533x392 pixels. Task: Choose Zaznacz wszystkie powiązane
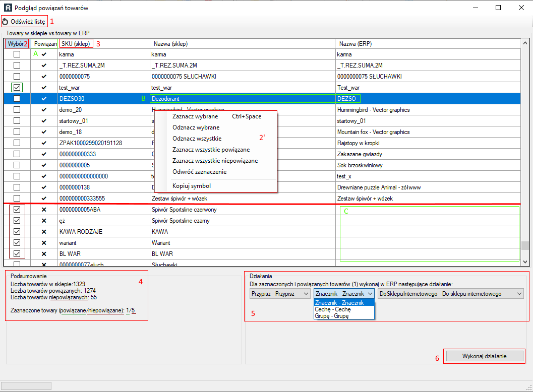[215, 150]
